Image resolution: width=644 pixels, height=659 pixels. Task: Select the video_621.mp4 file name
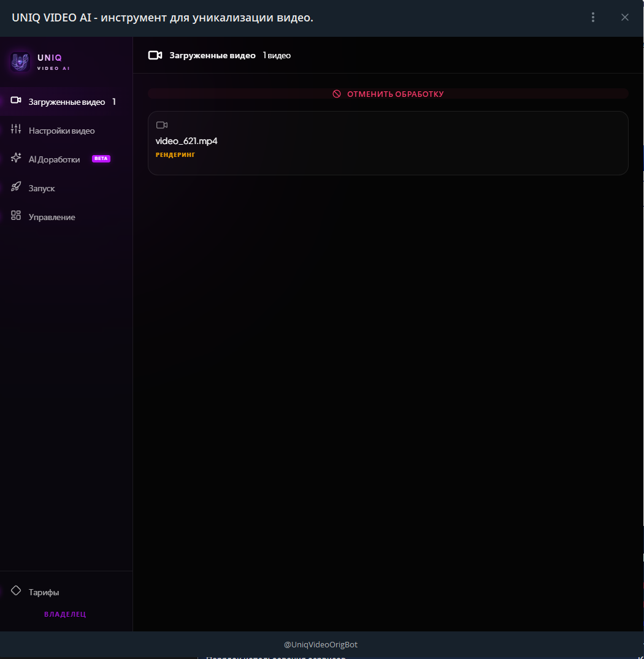click(186, 141)
